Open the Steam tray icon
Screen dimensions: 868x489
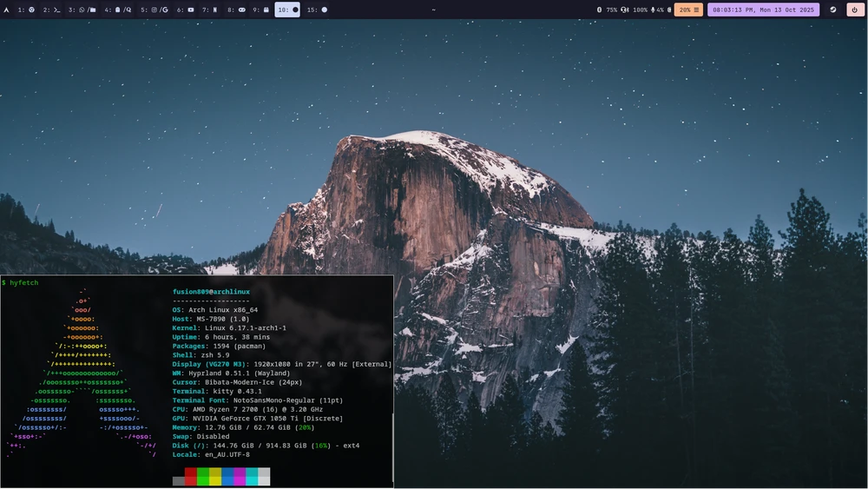point(833,10)
